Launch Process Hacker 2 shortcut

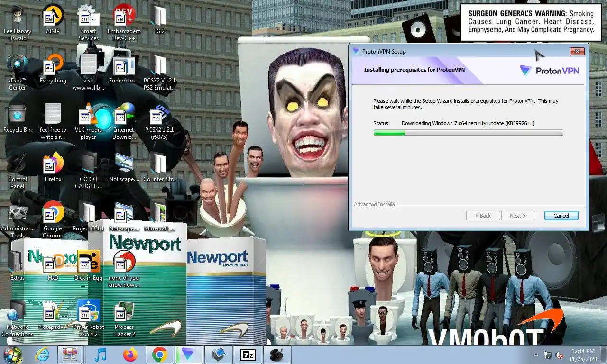[x=124, y=318]
